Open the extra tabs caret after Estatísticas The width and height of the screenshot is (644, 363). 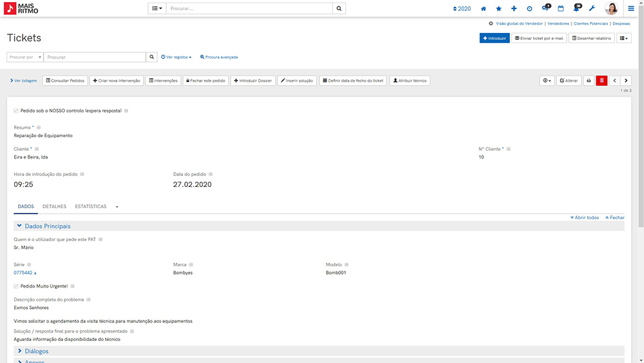117,207
